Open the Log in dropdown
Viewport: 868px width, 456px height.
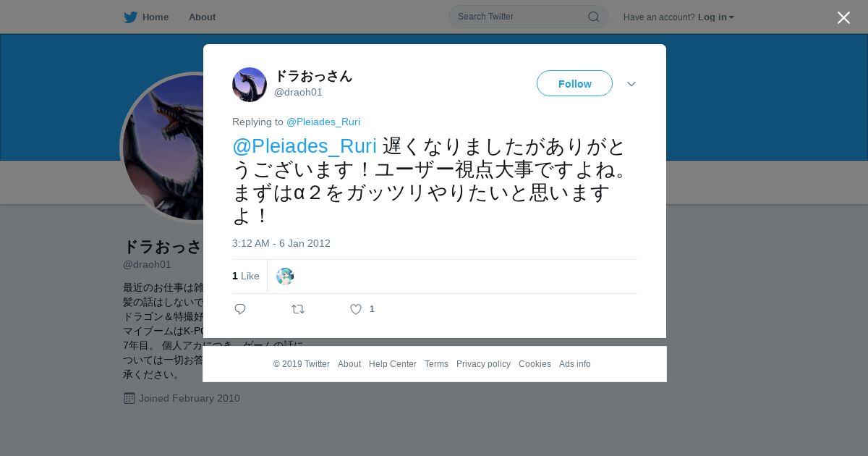point(715,17)
